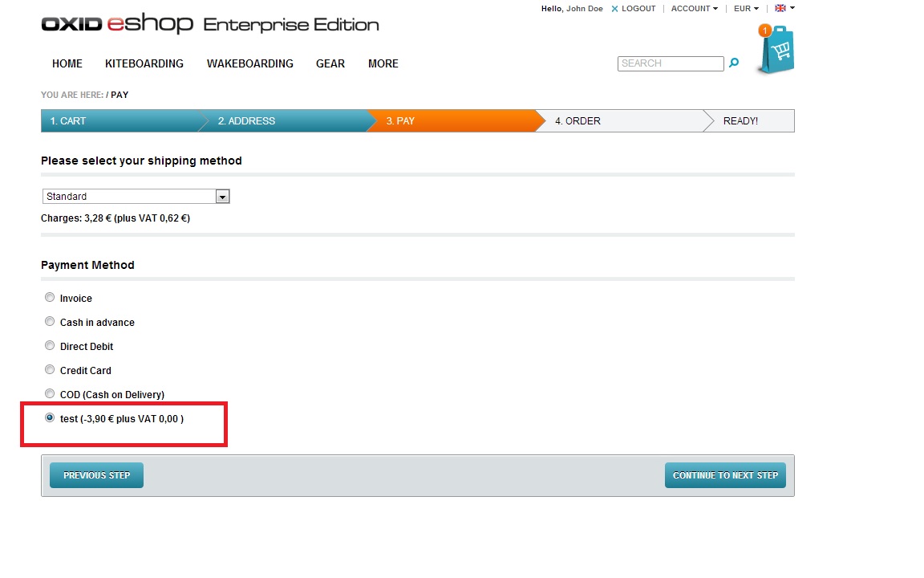Image resolution: width=924 pixels, height=578 pixels.
Task: Select the Direct Debit payment method
Action: pos(50,346)
